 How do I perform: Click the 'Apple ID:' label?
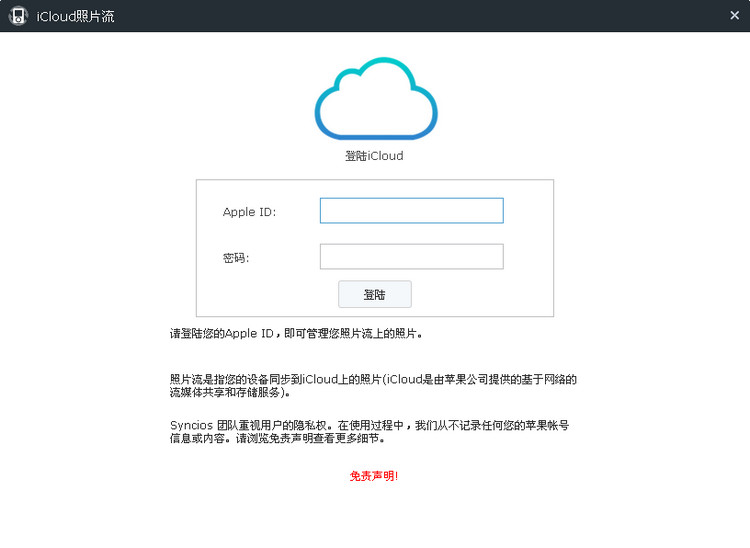[x=249, y=212]
